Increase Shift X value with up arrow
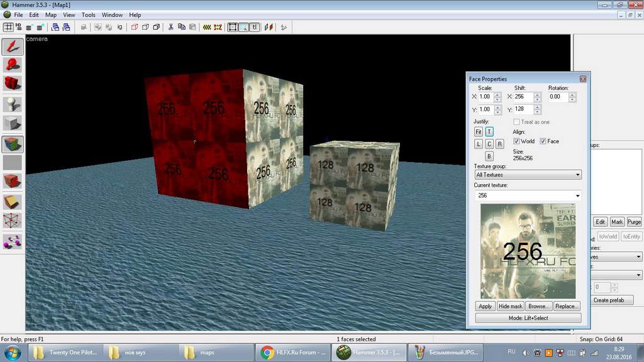This screenshot has width=644, height=362. (x=537, y=95)
